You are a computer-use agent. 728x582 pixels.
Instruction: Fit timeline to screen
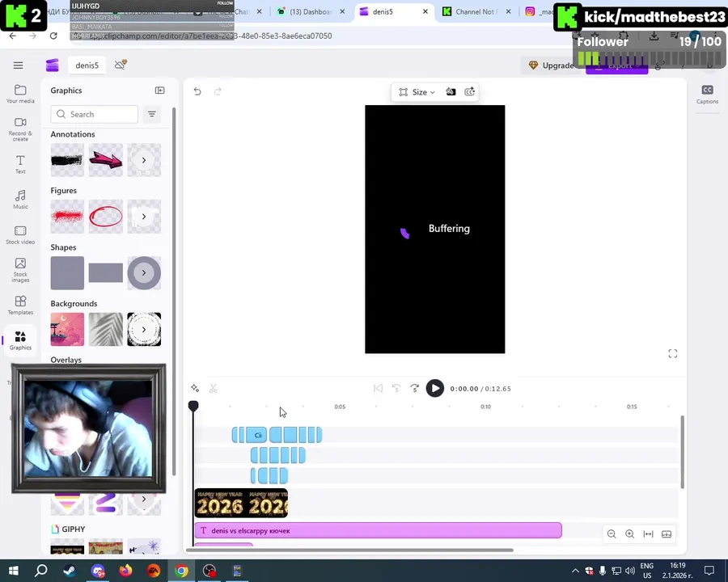pyautogui.click(x=648, y=534)
